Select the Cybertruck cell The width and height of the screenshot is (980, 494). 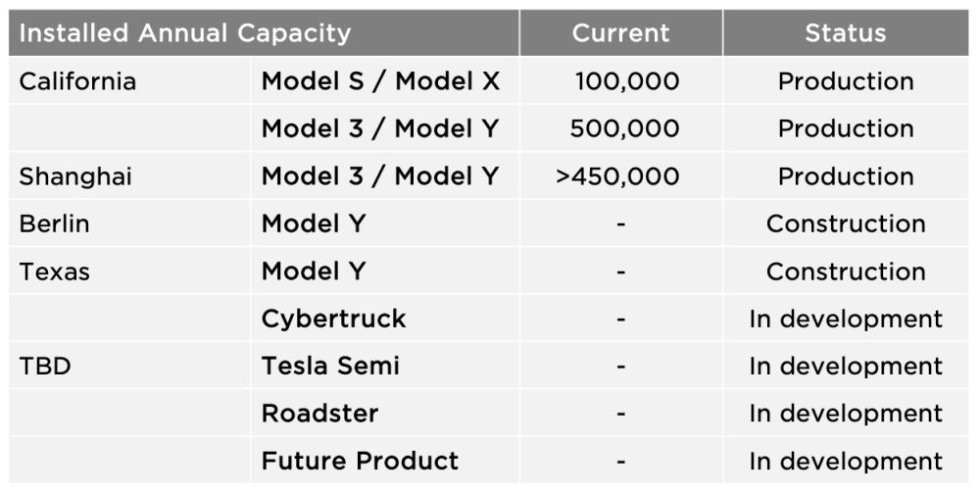click(x=333, y=319)
